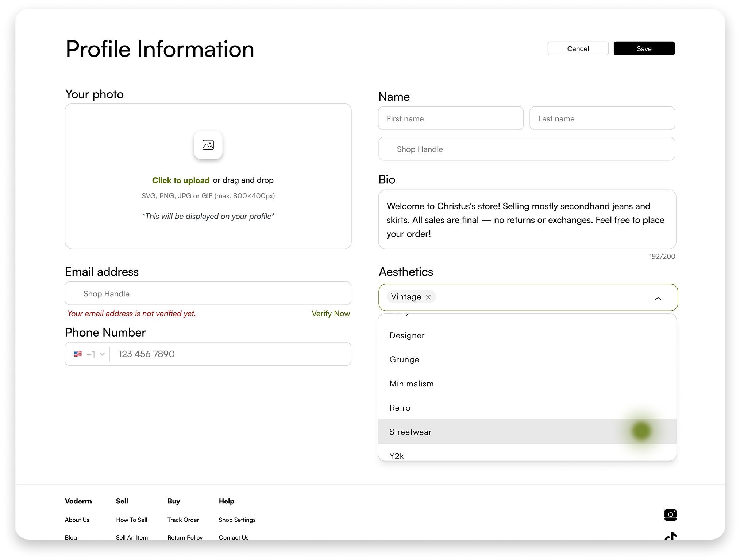Click the image upload icon
740x560 pixels.
tap(208, 145)
